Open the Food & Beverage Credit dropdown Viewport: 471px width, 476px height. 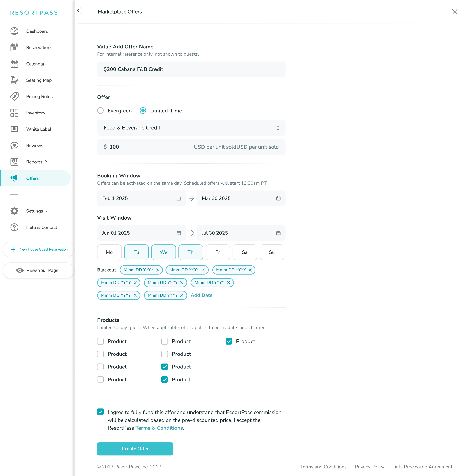coord(191,128)
